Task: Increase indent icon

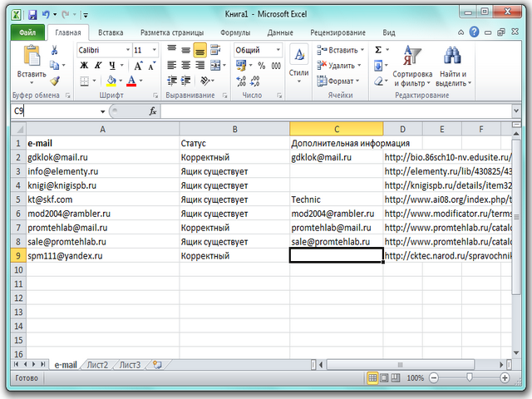Action: (185, 81)
